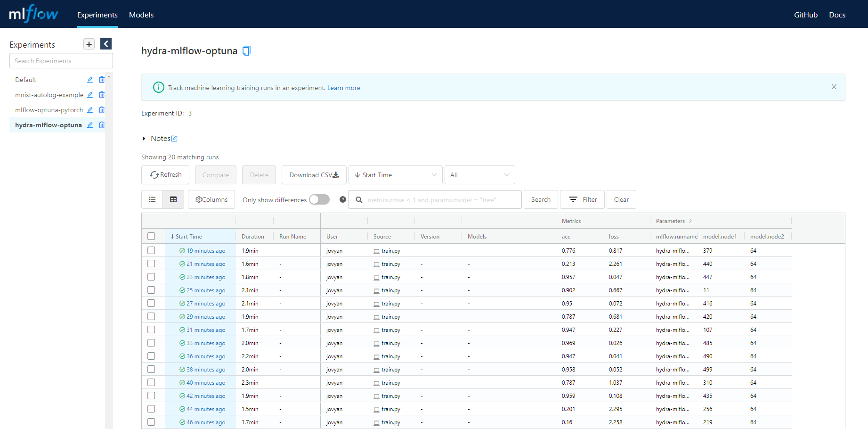The width and height of the screenshot is (868, 429).
Task: Delete mlflow-optuna-pytorch experiment
Action: click(x=102, y=110)
